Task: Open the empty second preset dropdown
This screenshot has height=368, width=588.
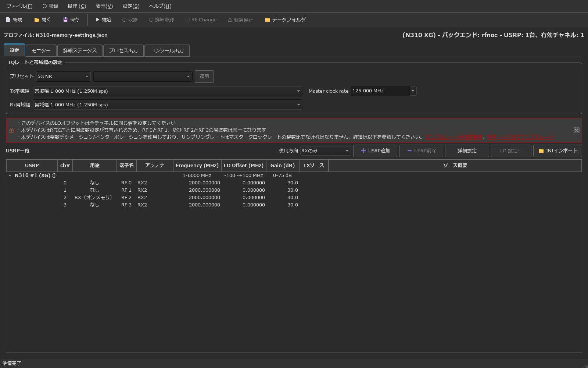Action: 143,77
